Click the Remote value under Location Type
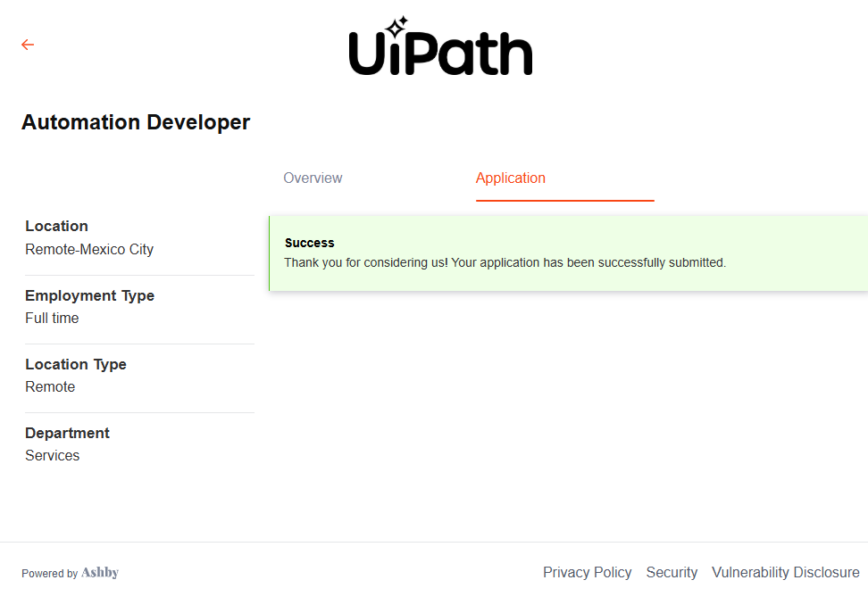The image size is (868, 605). coord(50,387)
